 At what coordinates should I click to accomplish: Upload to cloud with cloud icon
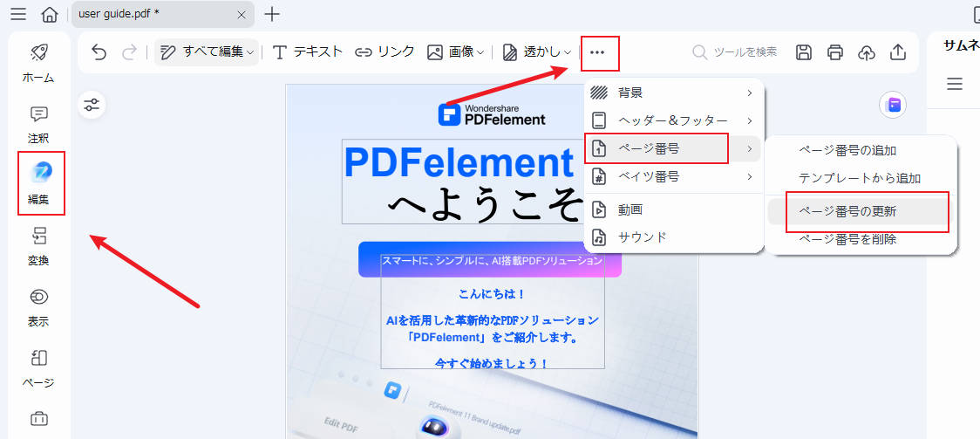867,52
